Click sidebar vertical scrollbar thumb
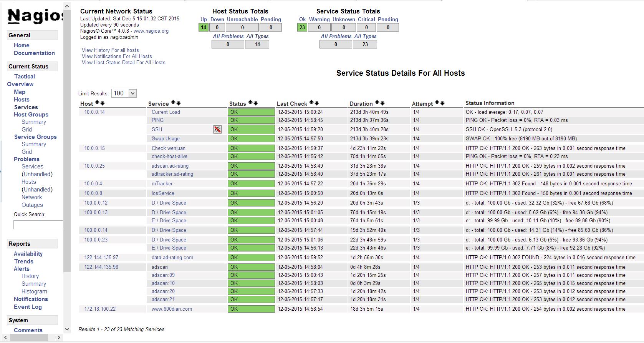The image size is (644, 343). tap(67, 141)
